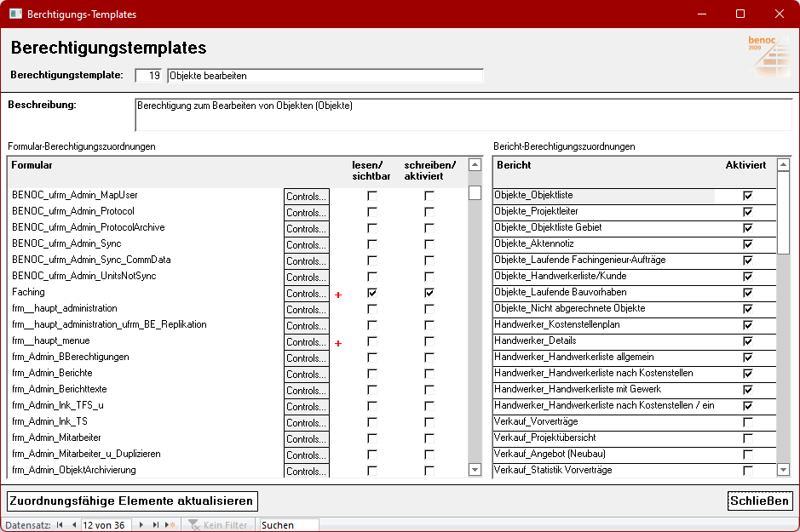Open Controls for frm_Admin_Mitarbeiter
Image resolution: width=800 pixels, height=532 pixels.
pyautogui.click(x=306, y=439)
